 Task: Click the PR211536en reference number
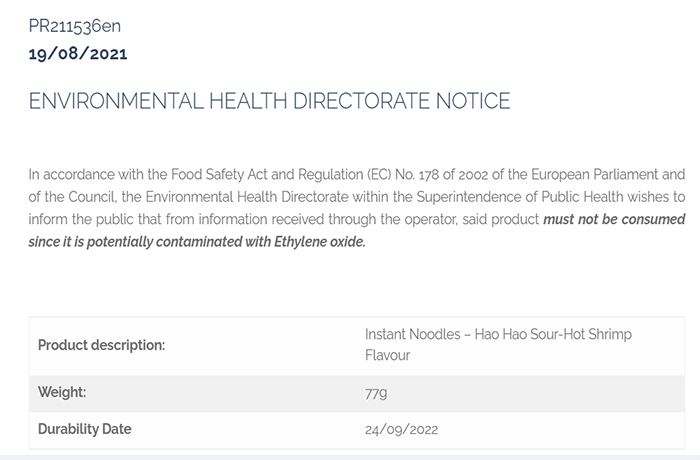(75, 26)
